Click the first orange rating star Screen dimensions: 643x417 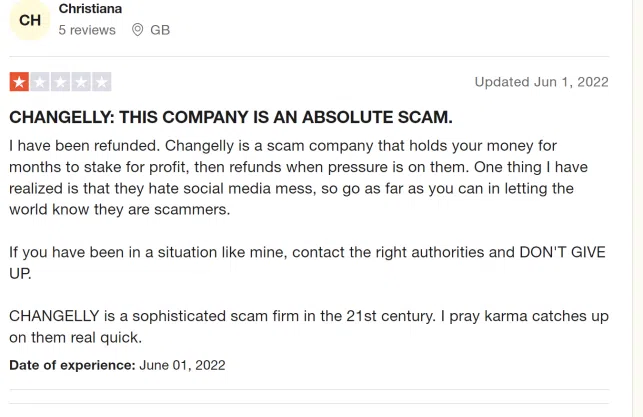[19, 82]
